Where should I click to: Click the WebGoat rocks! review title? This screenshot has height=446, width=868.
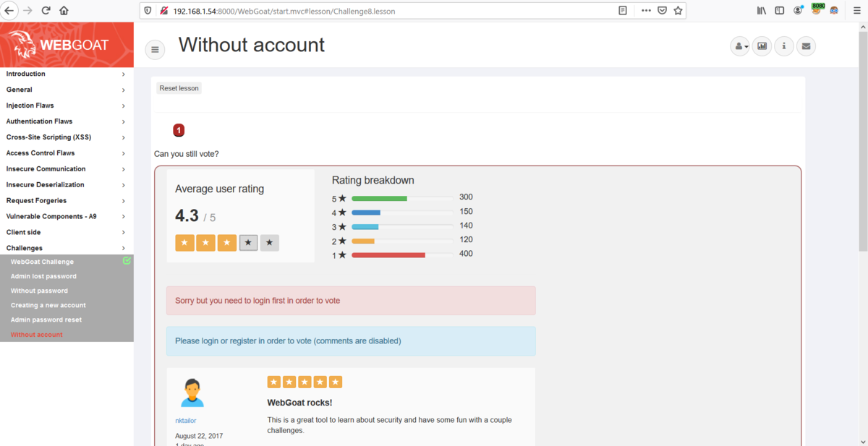point(299,403)
